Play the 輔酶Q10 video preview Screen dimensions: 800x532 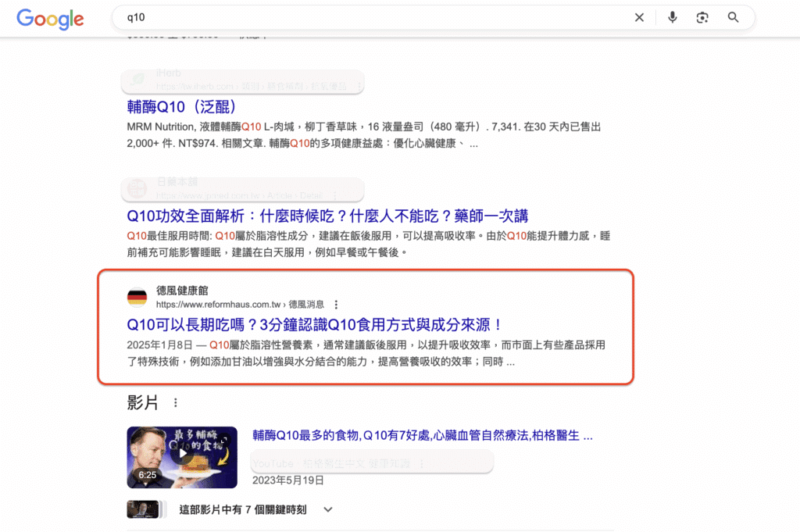(182, 453)
